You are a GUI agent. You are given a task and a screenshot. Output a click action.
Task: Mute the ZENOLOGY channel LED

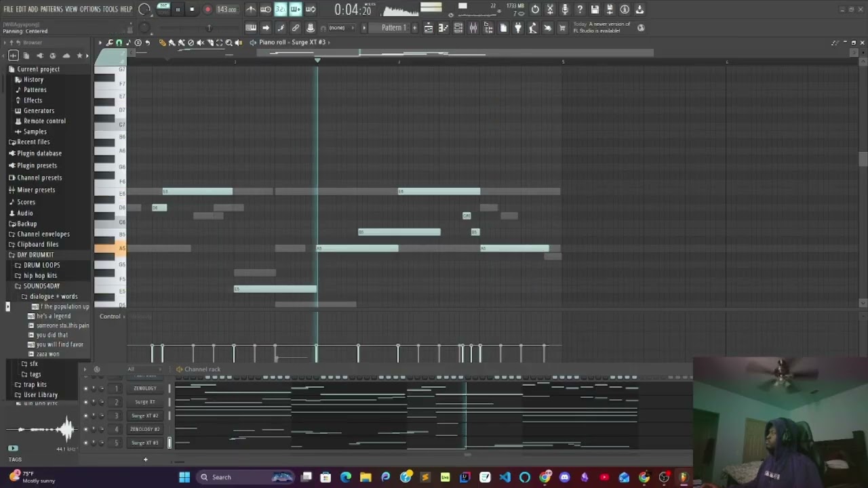click(x=86, y=388)
